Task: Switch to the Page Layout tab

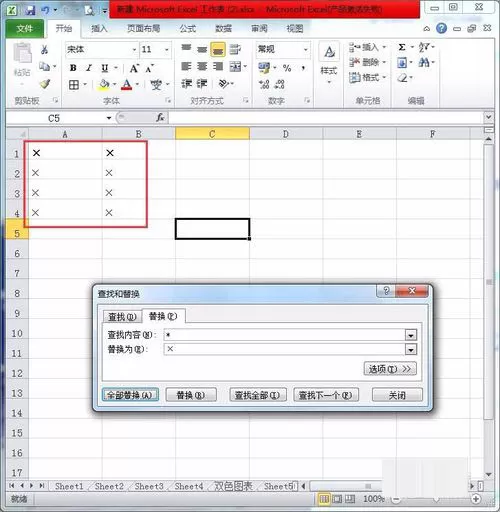Action: (x=144, y=29)
